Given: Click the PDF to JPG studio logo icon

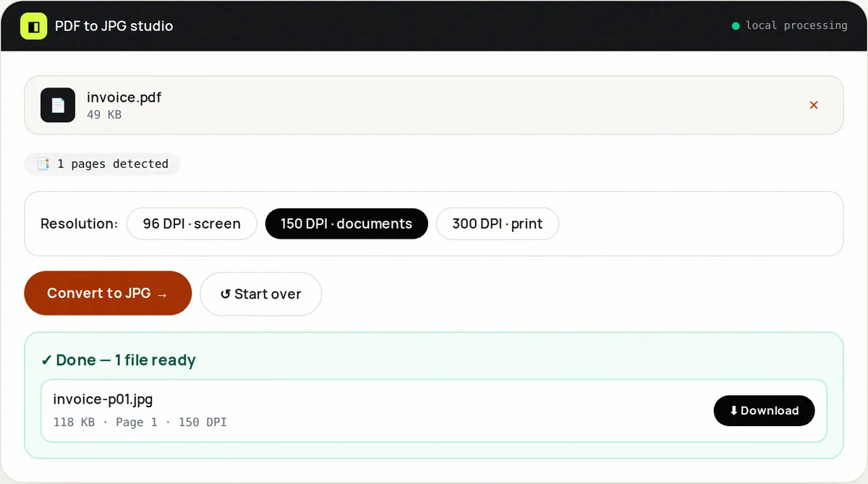Looking at the screenshot, I should click(x=33, y=26).
